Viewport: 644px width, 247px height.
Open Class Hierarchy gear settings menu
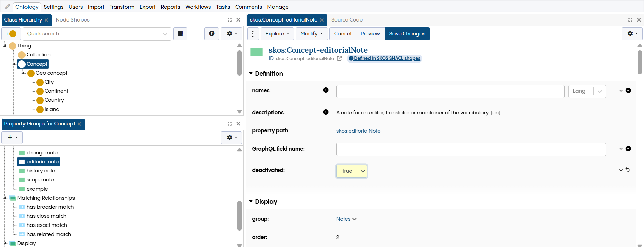[232, 34]
